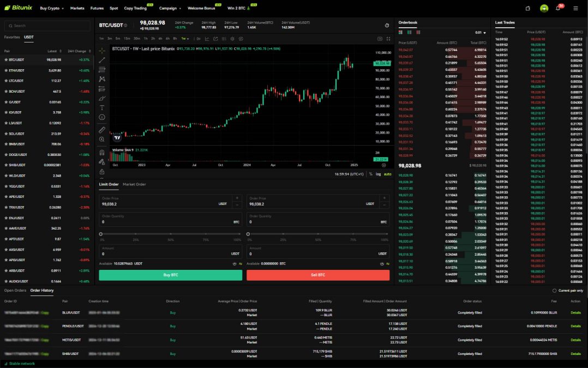Toggle percent scale on chart
Screen dimensions: 588x368
click(x=370, y=174)
